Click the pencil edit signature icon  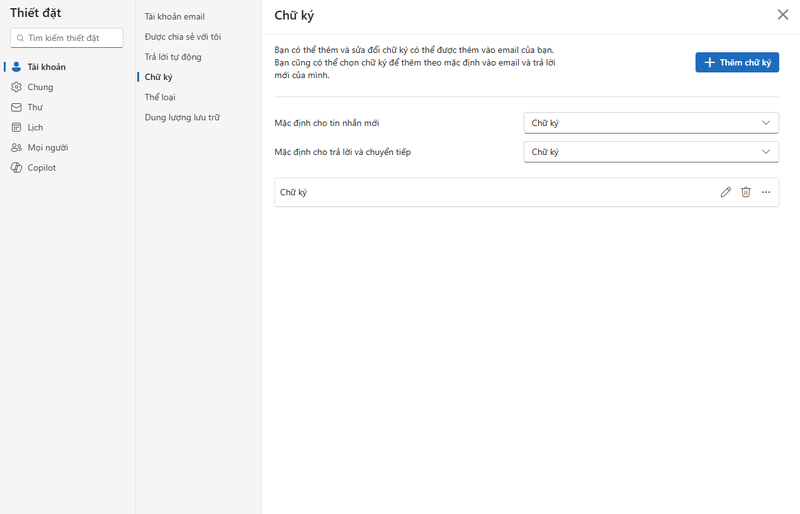(726, 192)
